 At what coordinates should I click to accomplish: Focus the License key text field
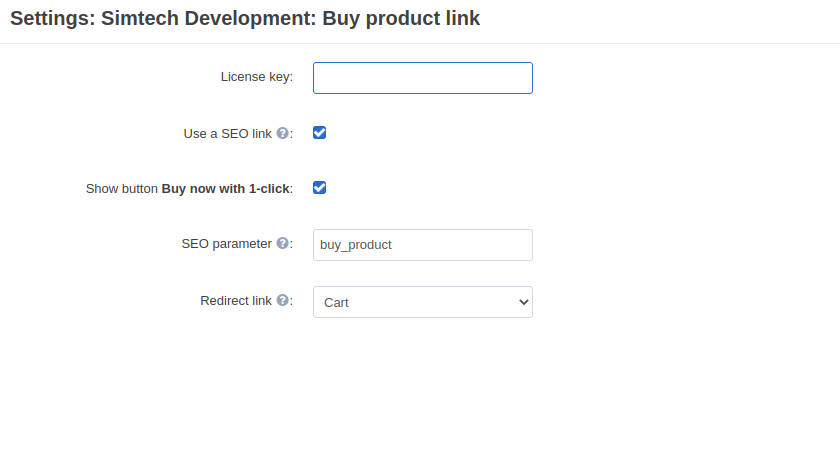[423, 78]
